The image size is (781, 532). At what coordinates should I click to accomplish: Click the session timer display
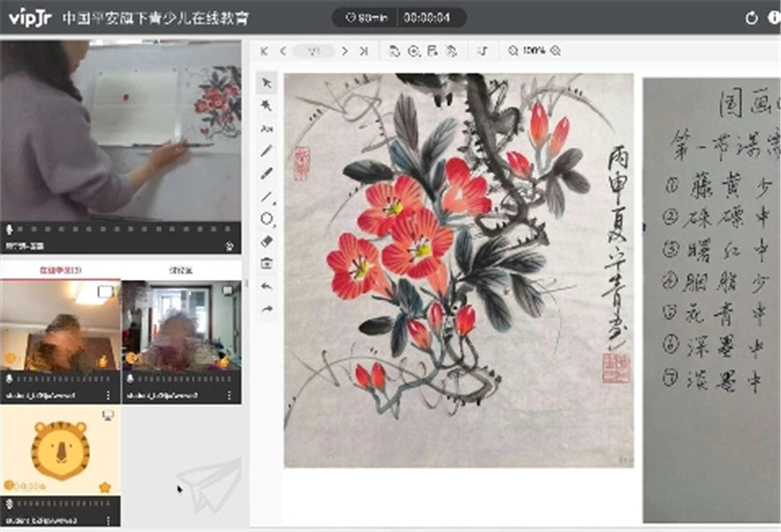click(x=427, y=18)
